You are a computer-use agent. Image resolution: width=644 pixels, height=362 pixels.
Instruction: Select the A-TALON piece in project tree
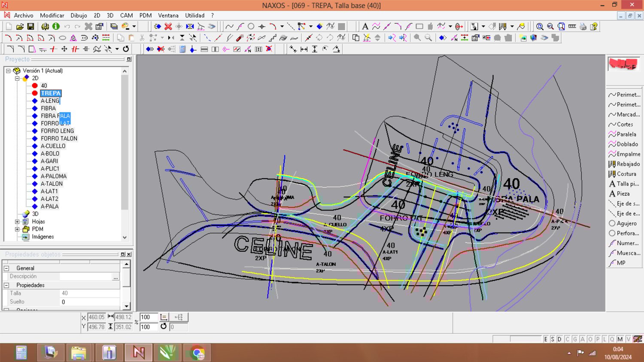coord(52,184)
